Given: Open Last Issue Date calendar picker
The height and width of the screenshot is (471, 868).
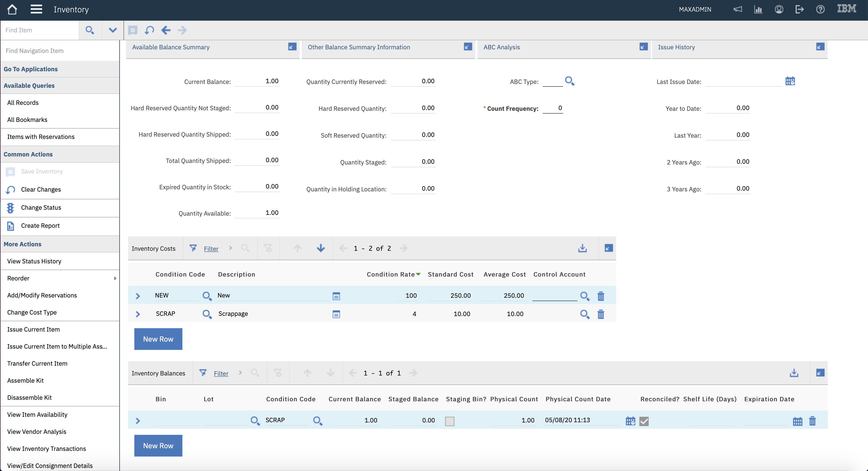Looking at the screenshot, I should pyautogui.click(x=790, y=81).
